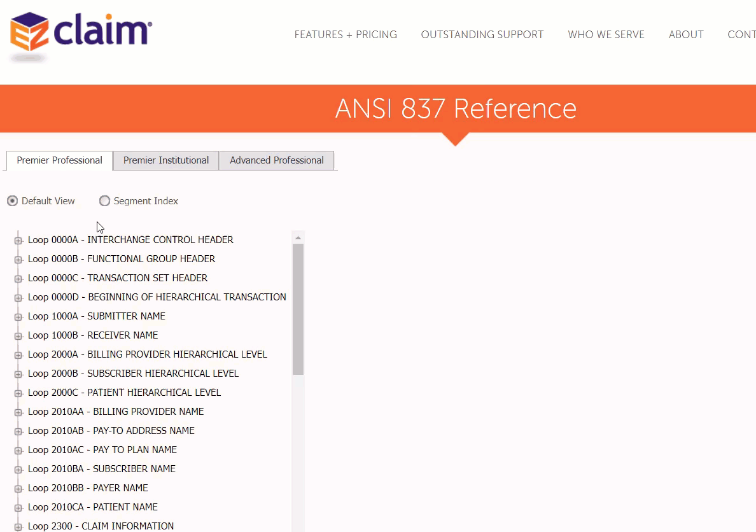The width and height of the screenshot is (756, 532).
Task: Expand Loop 2000C Patient Hierarchical Level
Action: pyautogui.click(x=18, y=393)
